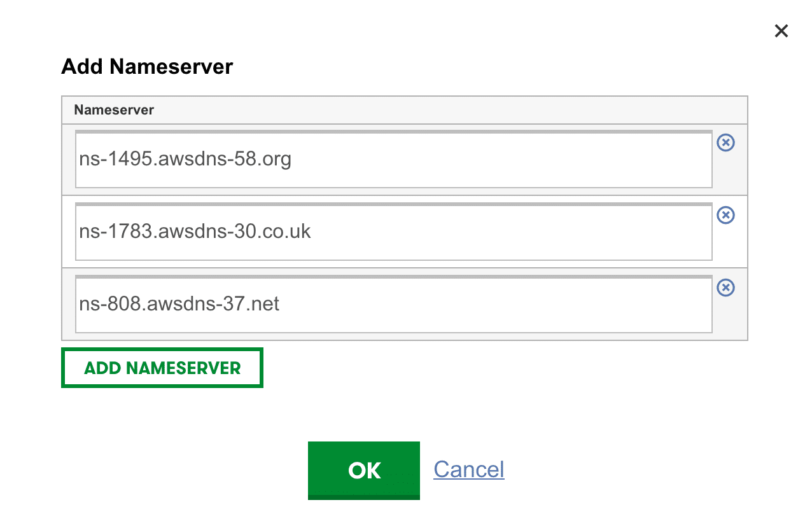Remove the ns-808.awsdns-37.net nameserver entry

coord(725,288)
